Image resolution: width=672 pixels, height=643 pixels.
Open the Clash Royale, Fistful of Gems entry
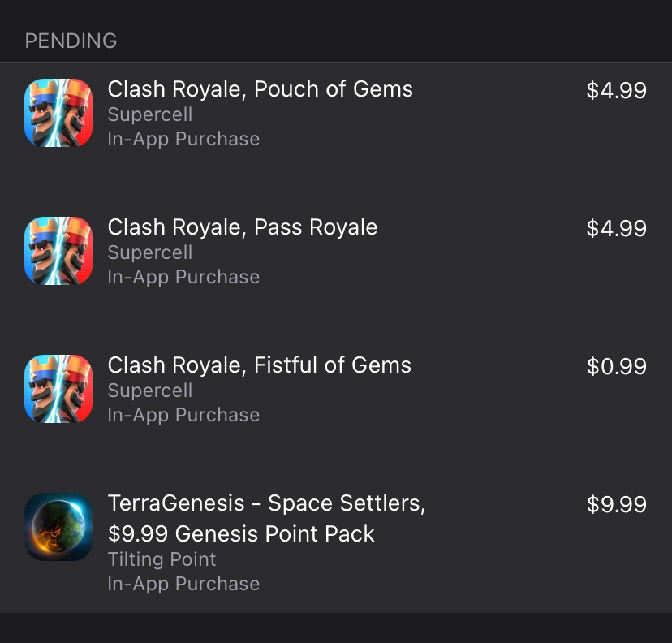pos(260,365)
